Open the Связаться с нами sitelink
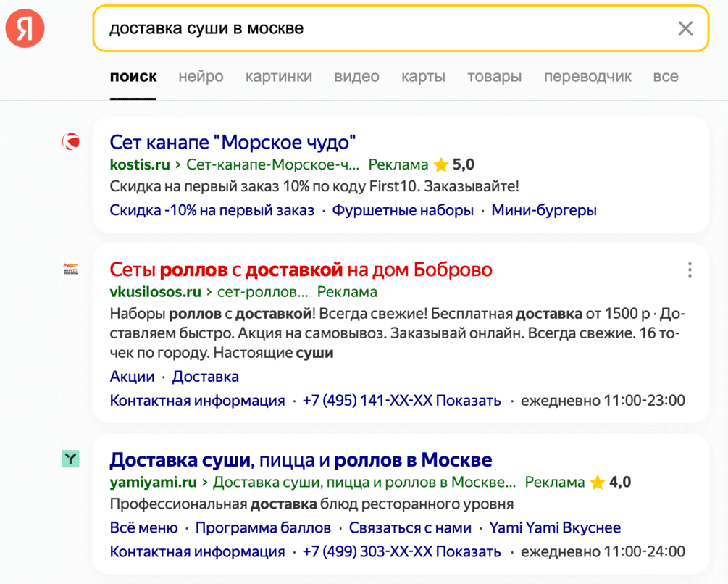This screenshot has width=728, height=584. tap(411, 527)
